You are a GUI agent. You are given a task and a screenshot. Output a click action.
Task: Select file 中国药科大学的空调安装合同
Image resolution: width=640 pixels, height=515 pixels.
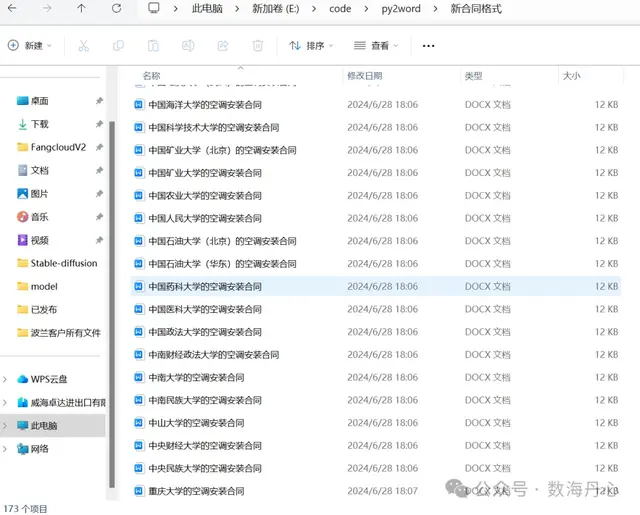pos(376,286)
